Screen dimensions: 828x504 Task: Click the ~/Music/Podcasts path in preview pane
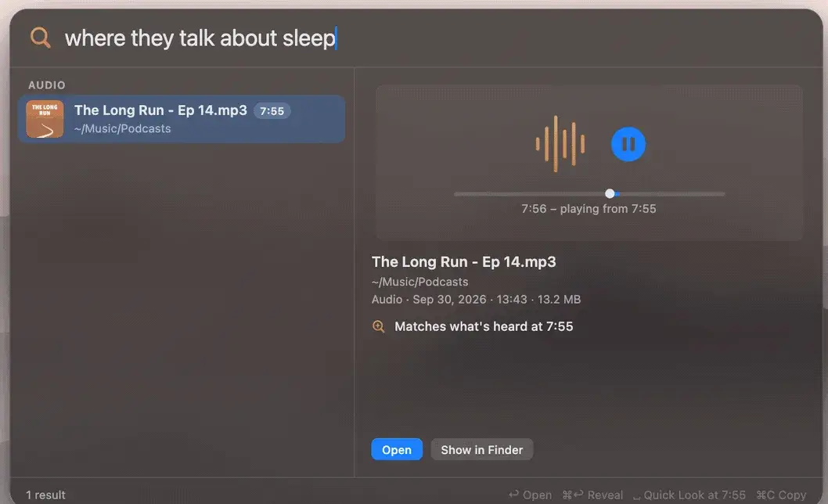[x=419, y=282]
